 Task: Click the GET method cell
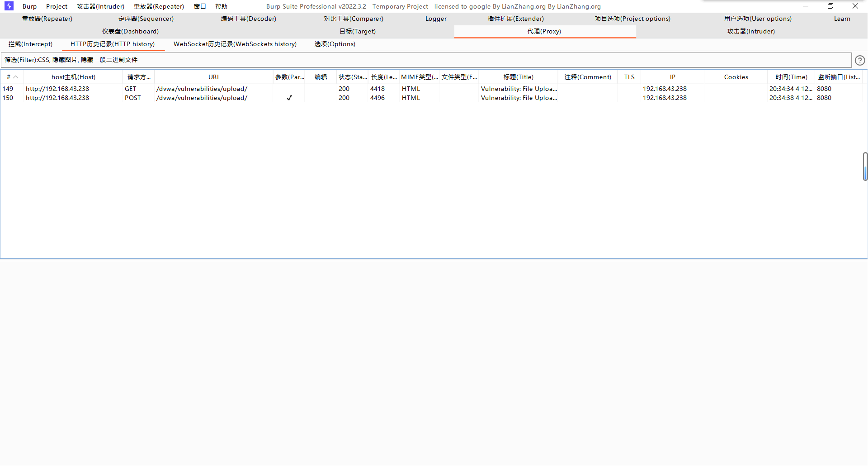click(131, 89)
